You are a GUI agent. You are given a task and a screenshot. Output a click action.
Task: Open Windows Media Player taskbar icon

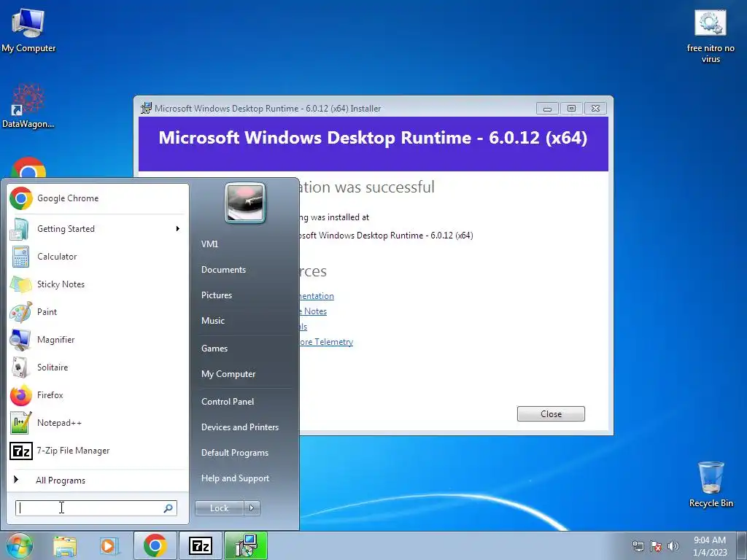tap(109, 546)
